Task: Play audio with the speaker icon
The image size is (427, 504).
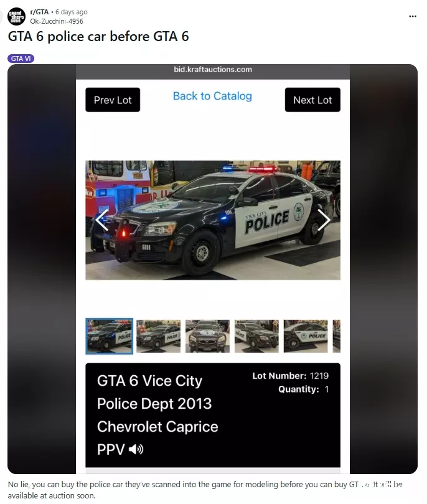Action: [x=136, y=449]
